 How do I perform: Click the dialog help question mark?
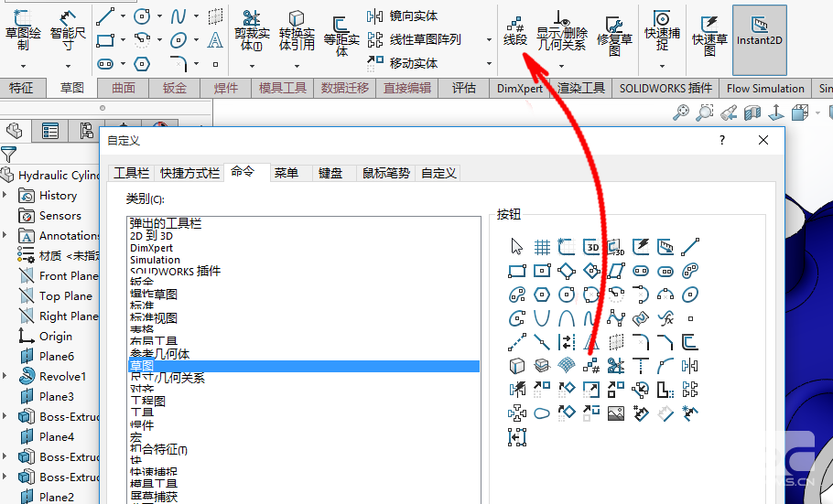[x=722, y=140]
